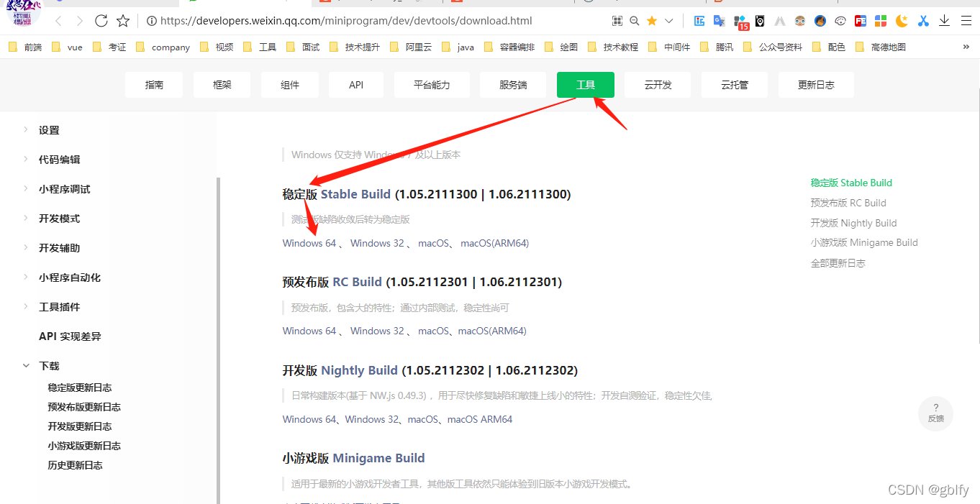Go forward with the forward arrow
The image size is (980, 504).
80,21
